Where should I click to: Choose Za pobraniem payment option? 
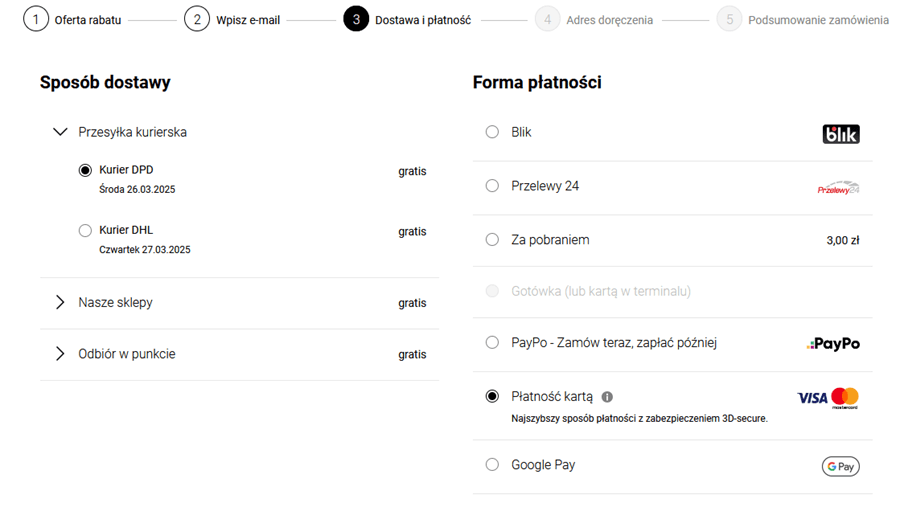[x=492, y=240]
